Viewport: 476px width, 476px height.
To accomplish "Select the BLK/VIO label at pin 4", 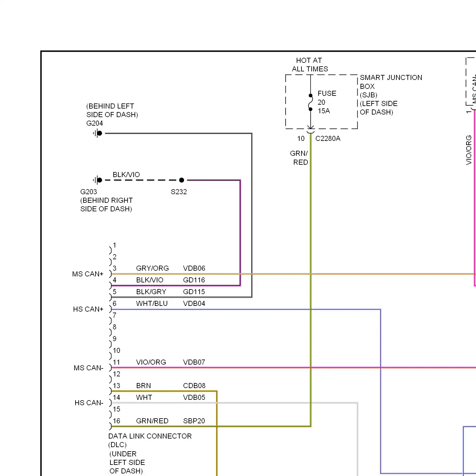I will coord(150,280).
